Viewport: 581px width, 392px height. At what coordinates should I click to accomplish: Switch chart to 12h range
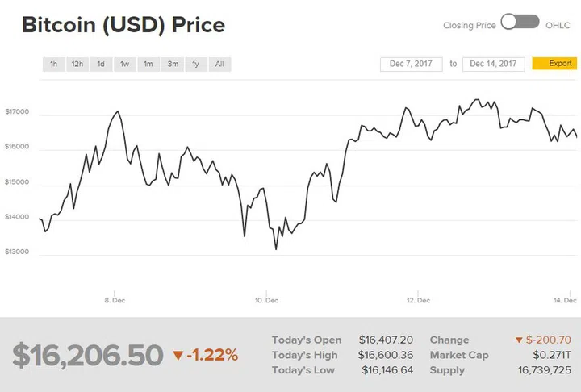[77, 65]
